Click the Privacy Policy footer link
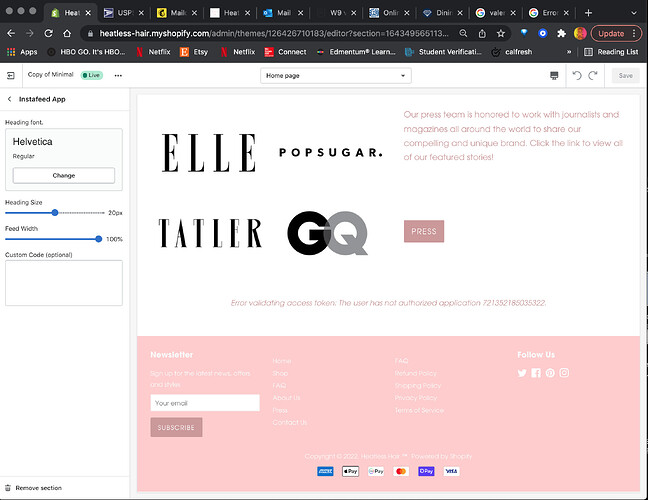 [x=416, y=398]
